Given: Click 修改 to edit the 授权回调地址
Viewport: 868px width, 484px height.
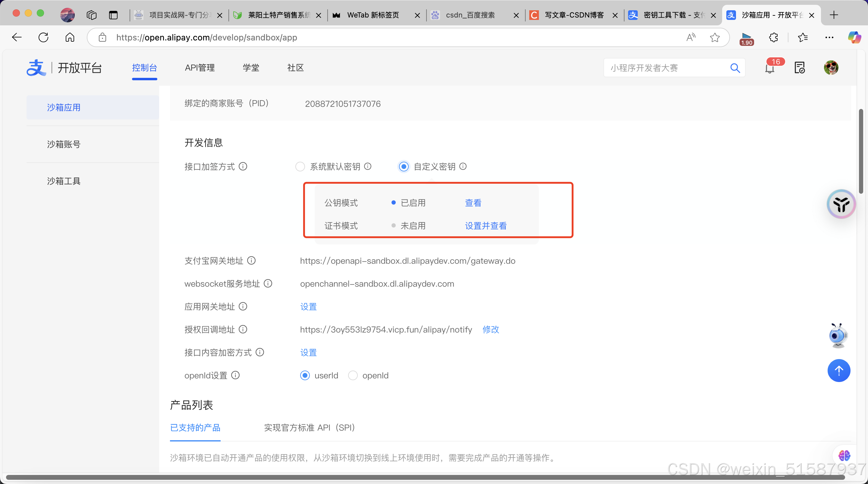Looking at the screenshot, I should click(490, 330).
